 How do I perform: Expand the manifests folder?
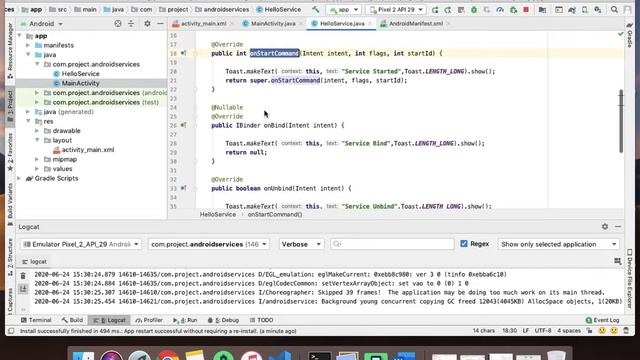(28, 45)
